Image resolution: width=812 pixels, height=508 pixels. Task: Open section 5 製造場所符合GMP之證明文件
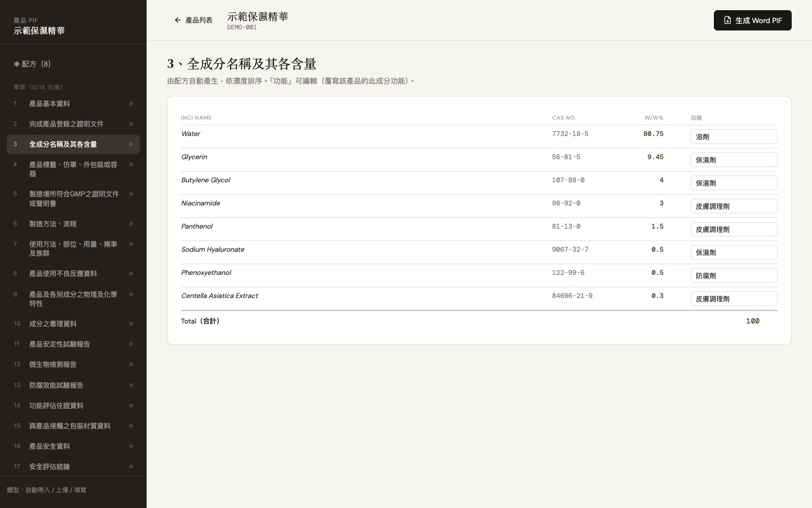pos(73,199)
